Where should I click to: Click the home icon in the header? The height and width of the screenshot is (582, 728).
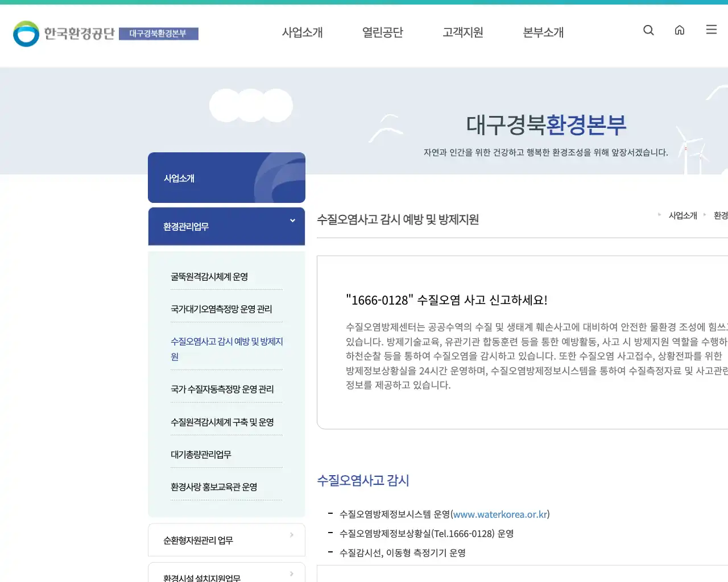[x=680, y=30]
